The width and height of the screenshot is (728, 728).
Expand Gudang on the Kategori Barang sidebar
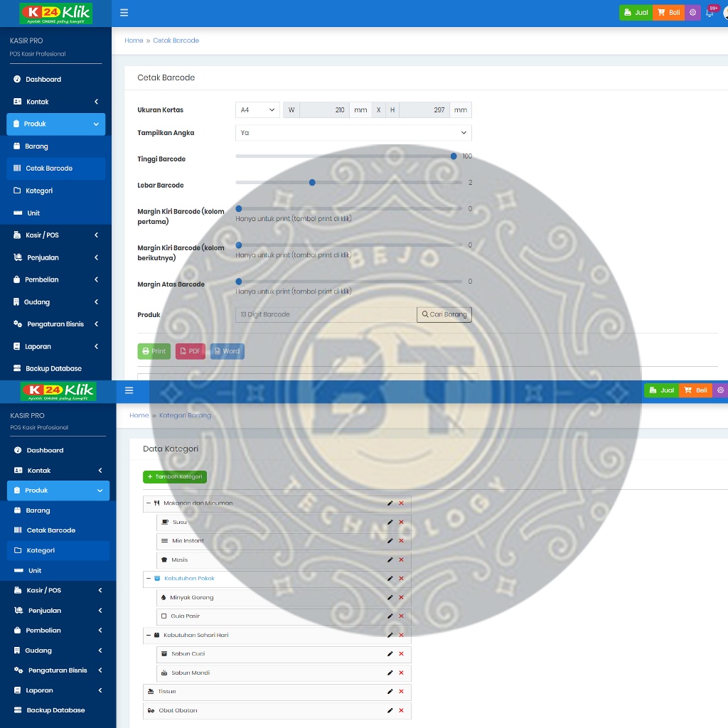pos(58,651)
